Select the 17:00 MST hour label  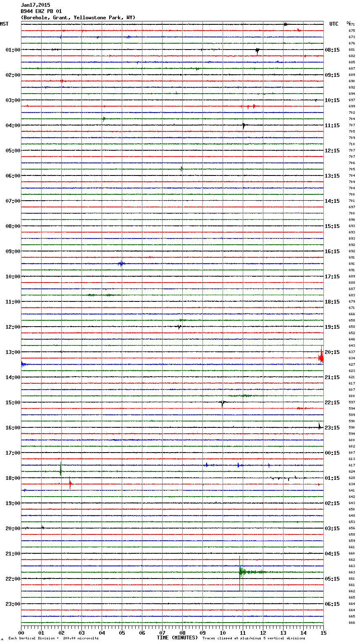pos(13,453)
